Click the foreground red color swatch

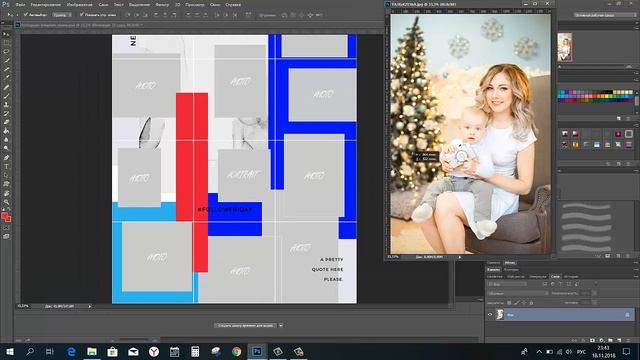click(x=4, y=216)
